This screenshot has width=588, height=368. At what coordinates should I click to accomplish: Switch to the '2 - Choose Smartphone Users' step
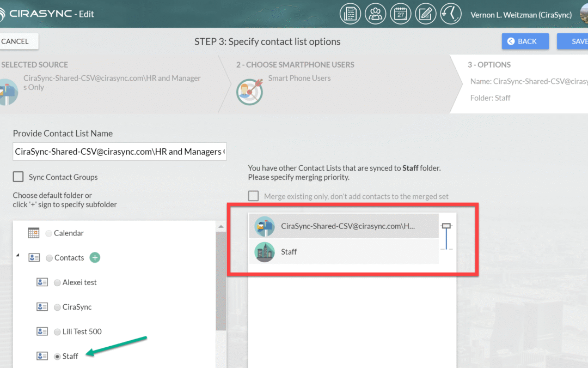point(295,64)
